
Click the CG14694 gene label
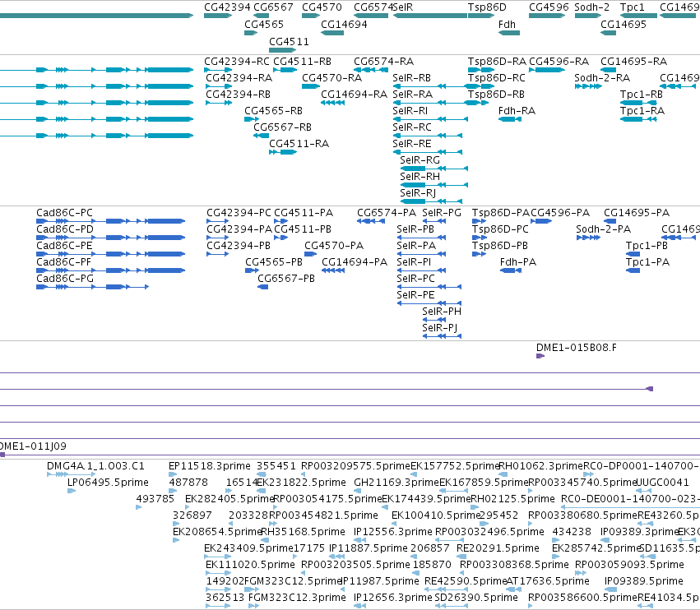[x=344, y=24]
